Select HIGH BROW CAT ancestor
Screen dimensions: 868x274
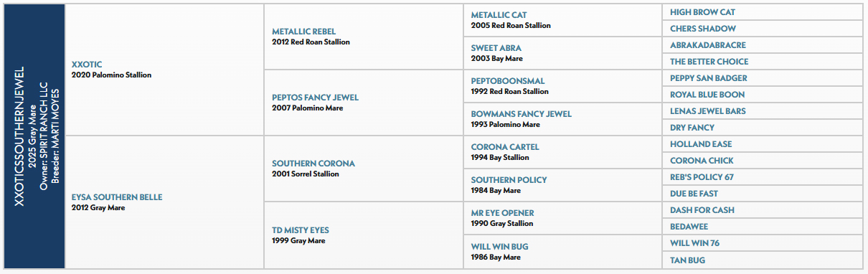(x=702, y=12)
